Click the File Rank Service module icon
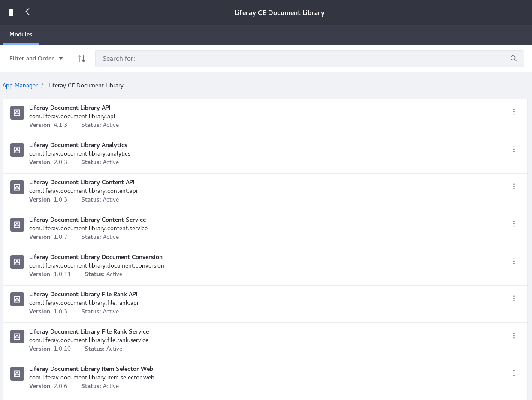This screenshot has width=532, height=400. pyautogui.click(x=17, y=337)
